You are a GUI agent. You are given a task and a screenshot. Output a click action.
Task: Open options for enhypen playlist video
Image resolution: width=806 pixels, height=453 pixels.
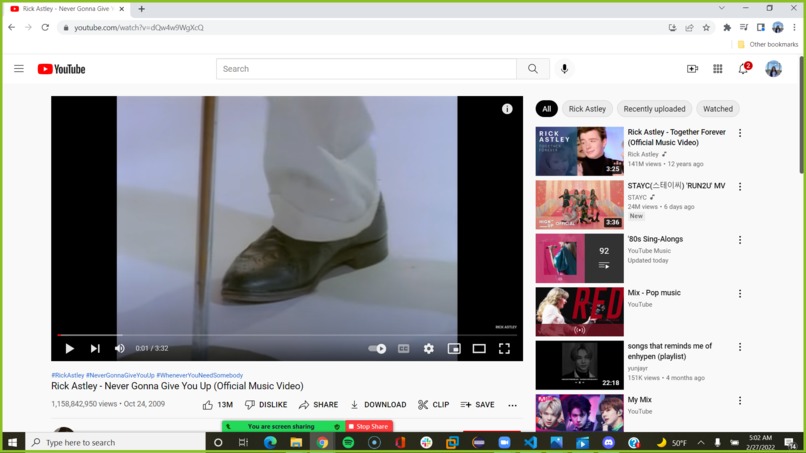[x=740, y=347]
